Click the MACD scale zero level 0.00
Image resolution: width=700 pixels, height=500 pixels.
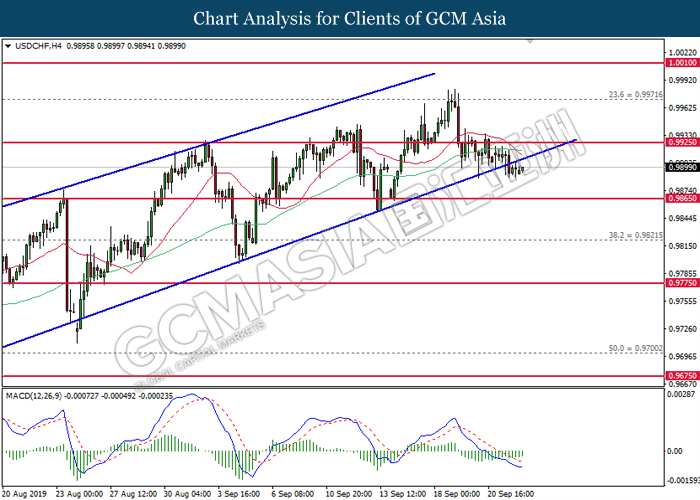(675, 451)
